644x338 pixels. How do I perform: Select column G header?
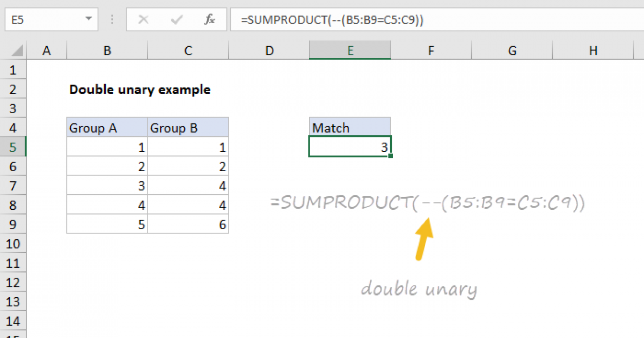click(512, 51)
